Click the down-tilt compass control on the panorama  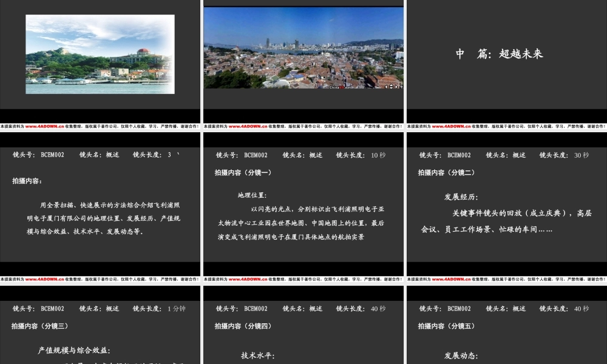391,88
